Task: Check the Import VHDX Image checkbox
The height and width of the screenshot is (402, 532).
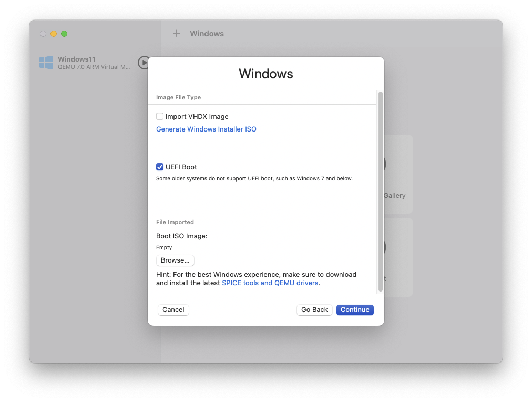Action: coord(160,116)
